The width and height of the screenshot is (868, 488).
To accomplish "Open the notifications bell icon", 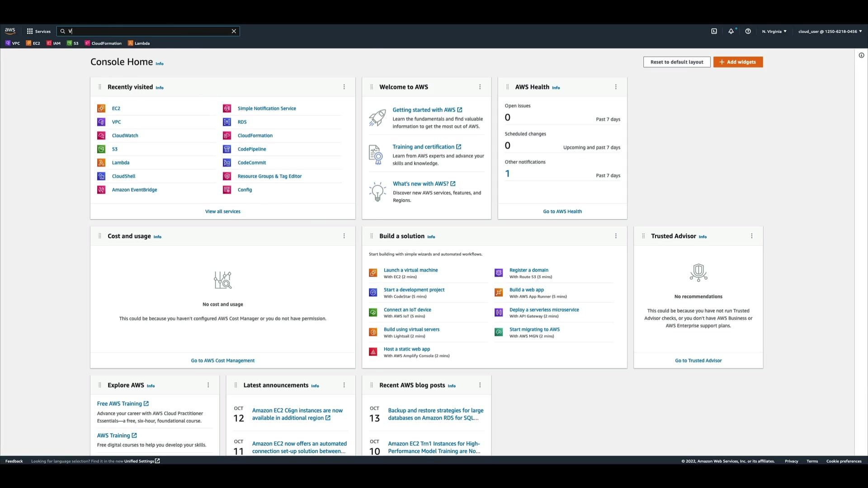I will coord(731,31).
